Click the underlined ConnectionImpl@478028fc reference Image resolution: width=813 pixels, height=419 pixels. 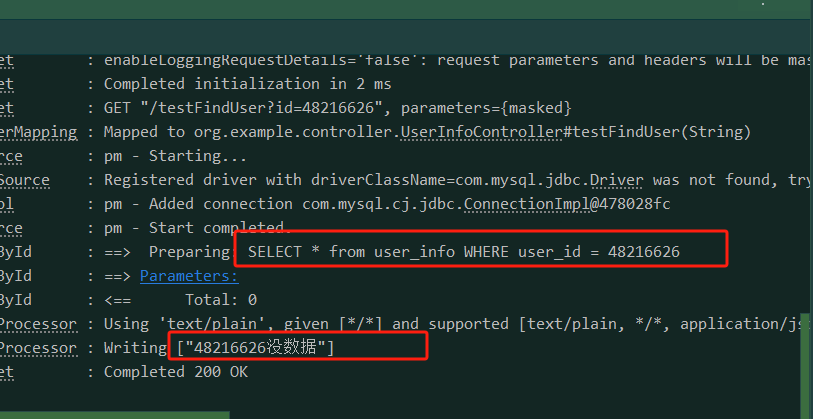pos(567,204)
